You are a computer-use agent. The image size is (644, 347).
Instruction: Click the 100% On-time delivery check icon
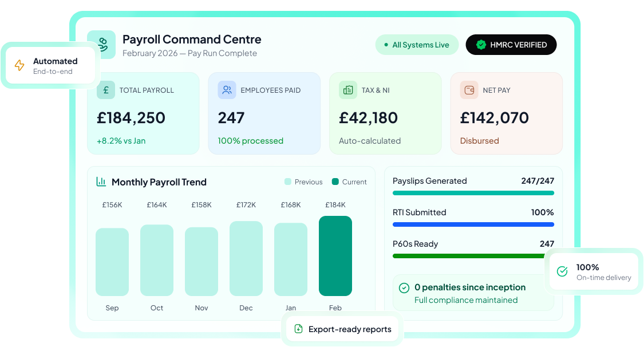[562, 271]
